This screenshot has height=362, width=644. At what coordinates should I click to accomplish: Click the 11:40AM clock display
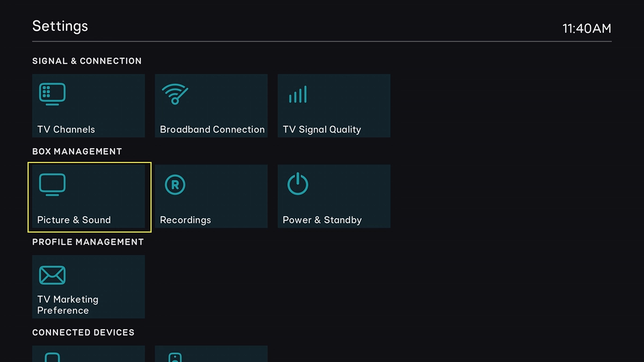[587, 28]
